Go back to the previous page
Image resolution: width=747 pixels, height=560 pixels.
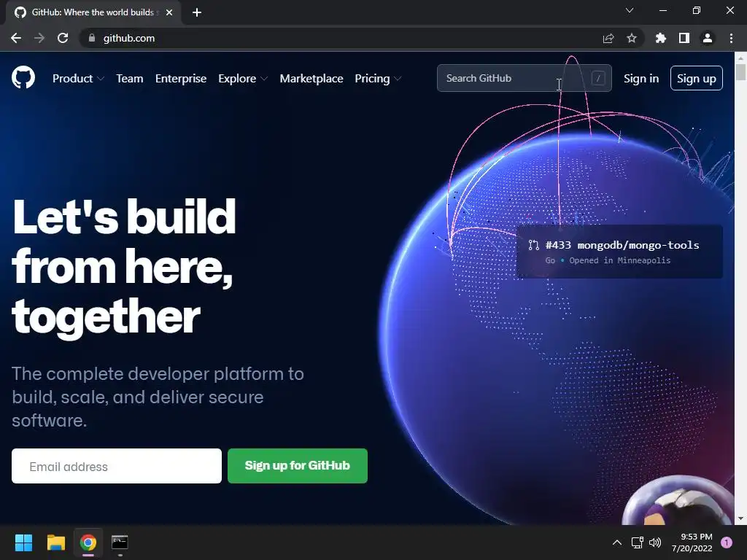coord(16,38)
